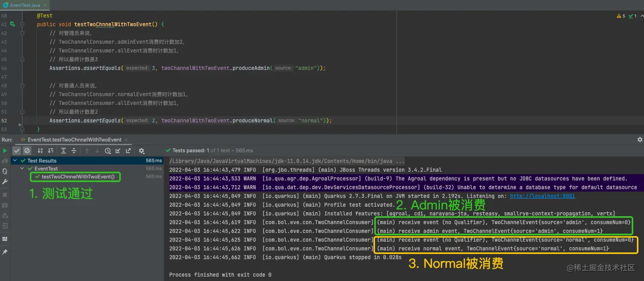Image resolution: width=644 pixels, height=281 pixels.
Task: Click the Stop process square icon
Action: click(5, 194)
